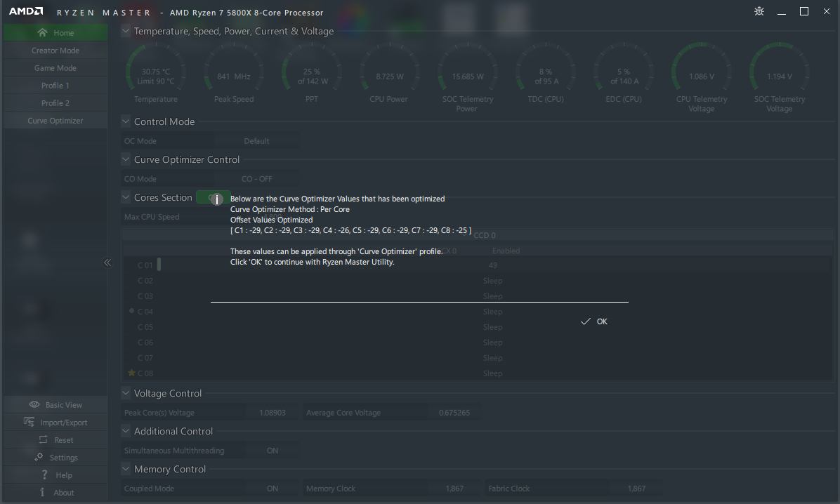Click the Max CPU Speed field
The width and height of the screenshot is (840, 504).
point(211,217)
